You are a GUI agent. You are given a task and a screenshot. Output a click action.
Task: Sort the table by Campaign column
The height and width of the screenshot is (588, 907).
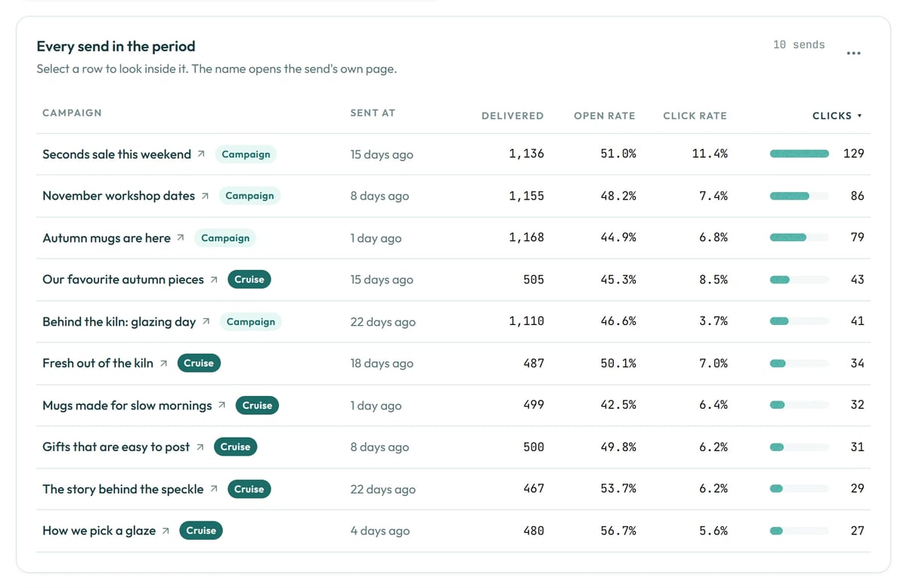click(x=72, y=113)
